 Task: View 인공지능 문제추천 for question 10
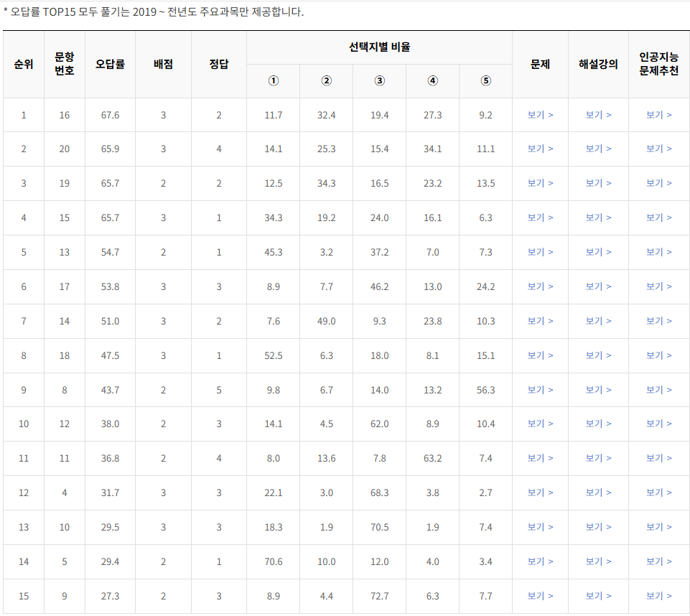tap(658, 527)
